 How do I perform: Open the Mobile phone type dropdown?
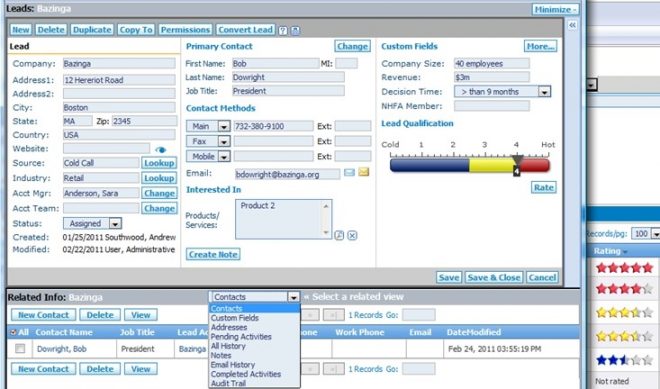pyautogui.click(x=224, y=157)
